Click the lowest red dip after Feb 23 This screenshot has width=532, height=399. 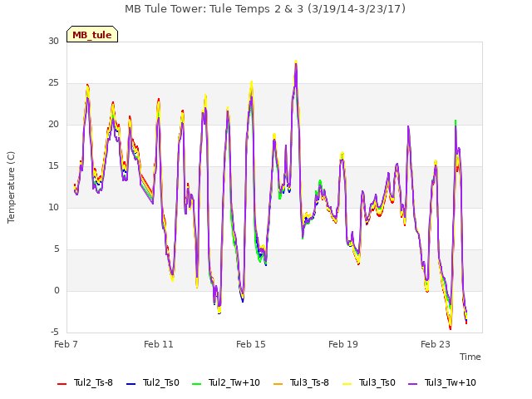[x=451, y=328]
